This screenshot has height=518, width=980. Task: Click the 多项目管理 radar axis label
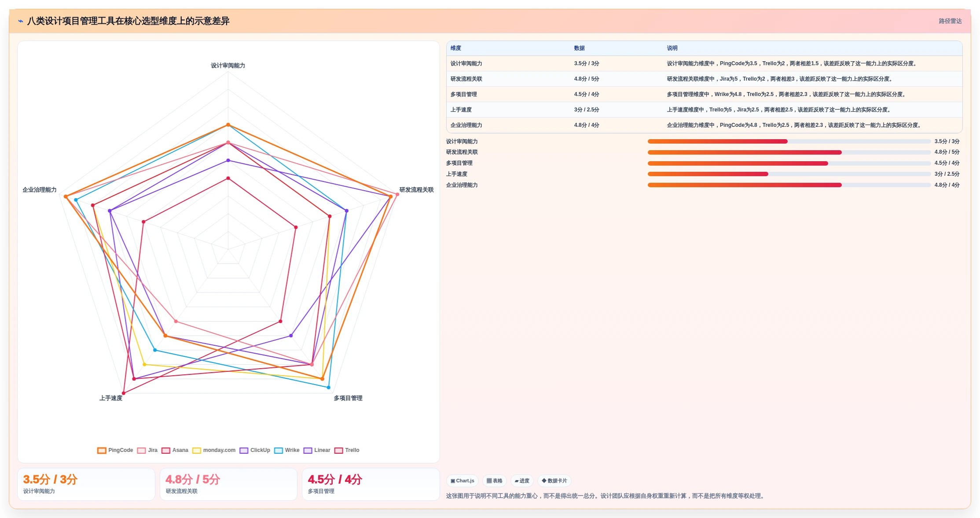click(x=348, y=398)
